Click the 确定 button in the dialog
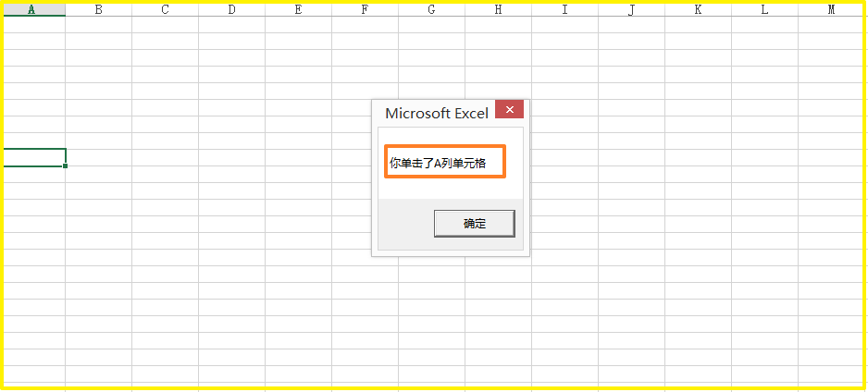This screenshot has height=392, width=868. pyautogui.click(x=475, y=224)
